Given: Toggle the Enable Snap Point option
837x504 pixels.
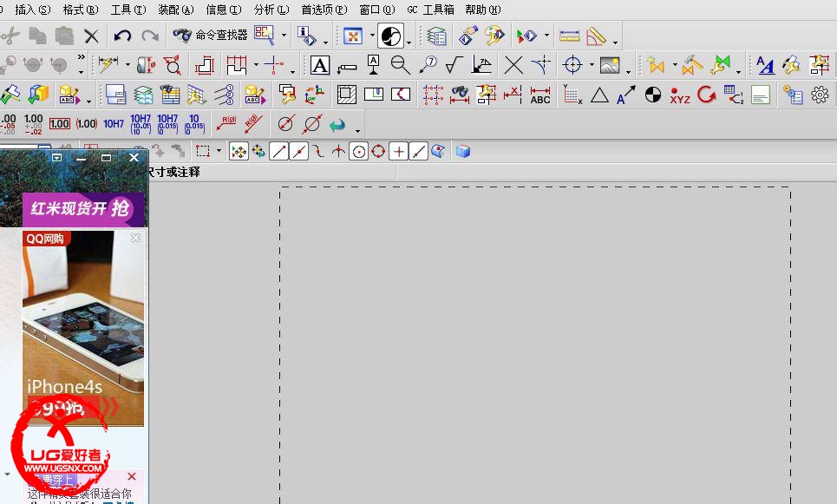Looking at the screenshot, I should (x=239, y=152).
